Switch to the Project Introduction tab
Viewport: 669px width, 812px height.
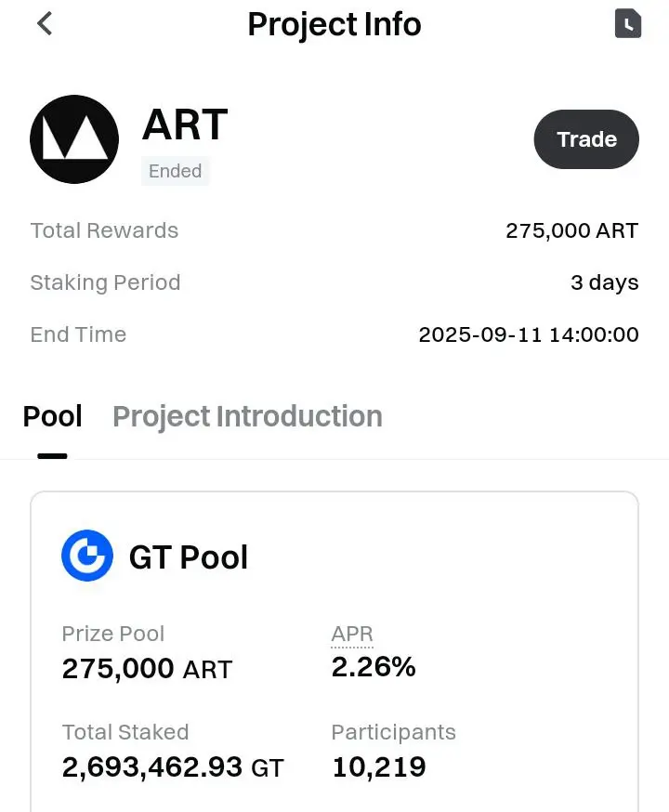tap(247, 416)
